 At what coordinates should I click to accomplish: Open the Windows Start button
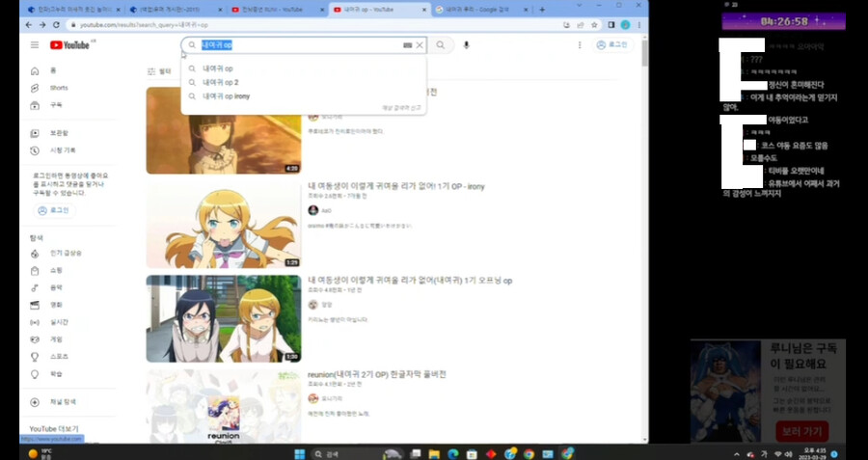point(300,454)
